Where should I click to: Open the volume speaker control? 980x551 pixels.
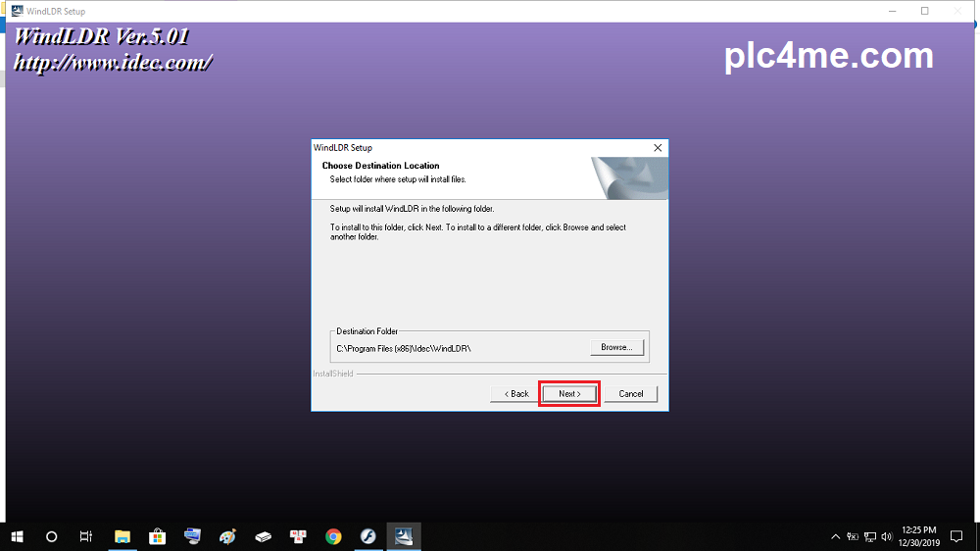click(x=887, y=536)
